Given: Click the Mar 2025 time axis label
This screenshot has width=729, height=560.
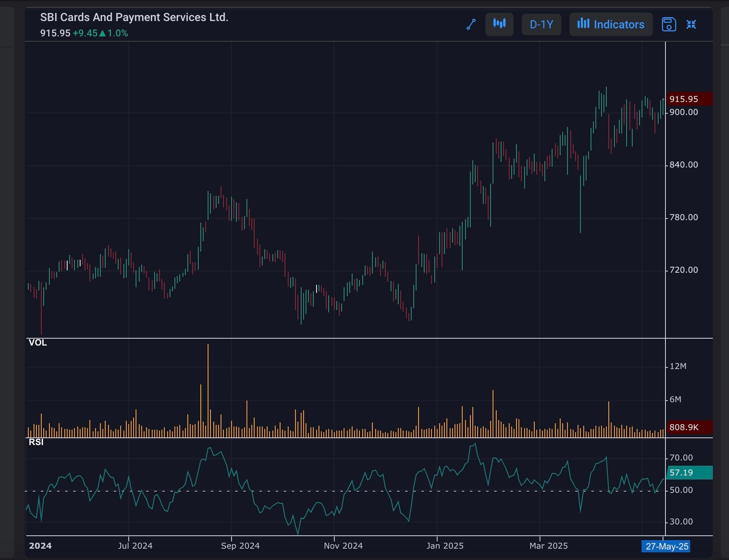Looking at the screenshot, I should 548,546.
